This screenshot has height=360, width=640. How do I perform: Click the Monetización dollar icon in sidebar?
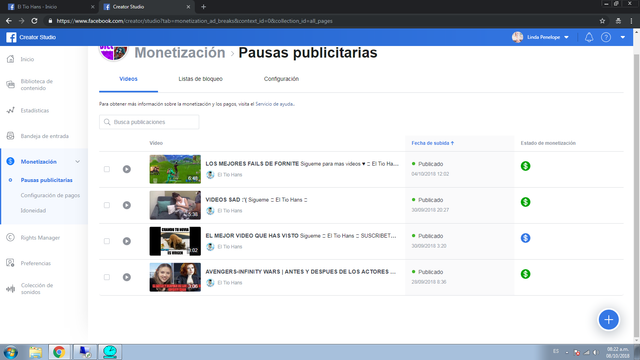click(x=11, y=162)
